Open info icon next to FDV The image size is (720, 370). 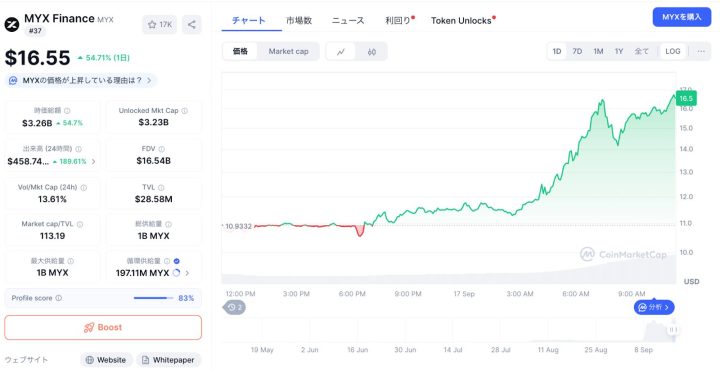(162, 149)
